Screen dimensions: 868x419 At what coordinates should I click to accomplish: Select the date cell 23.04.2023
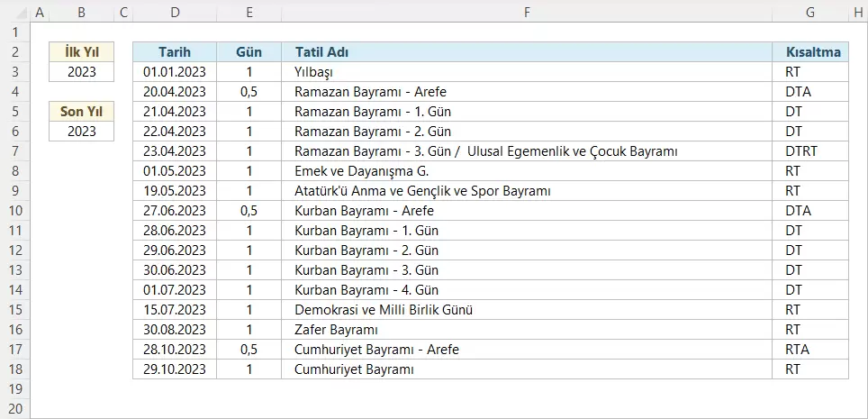(x=174, y=151)
